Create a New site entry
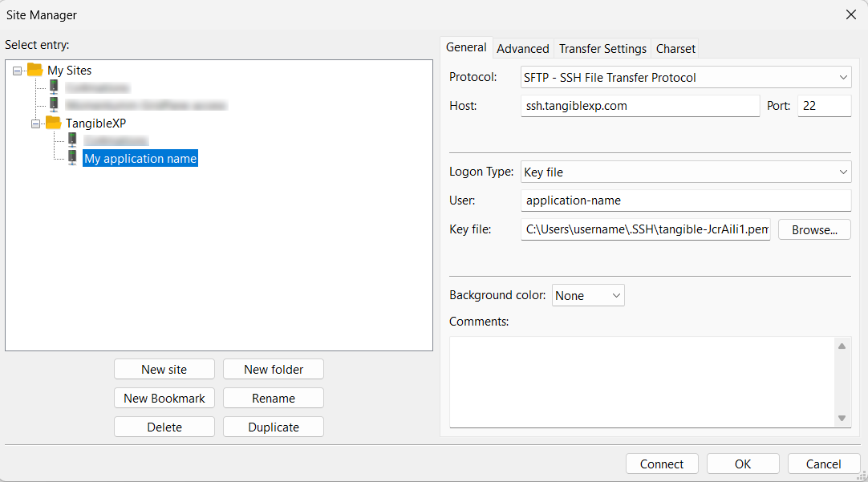868x482 pixels. click(x=164, y=370)
